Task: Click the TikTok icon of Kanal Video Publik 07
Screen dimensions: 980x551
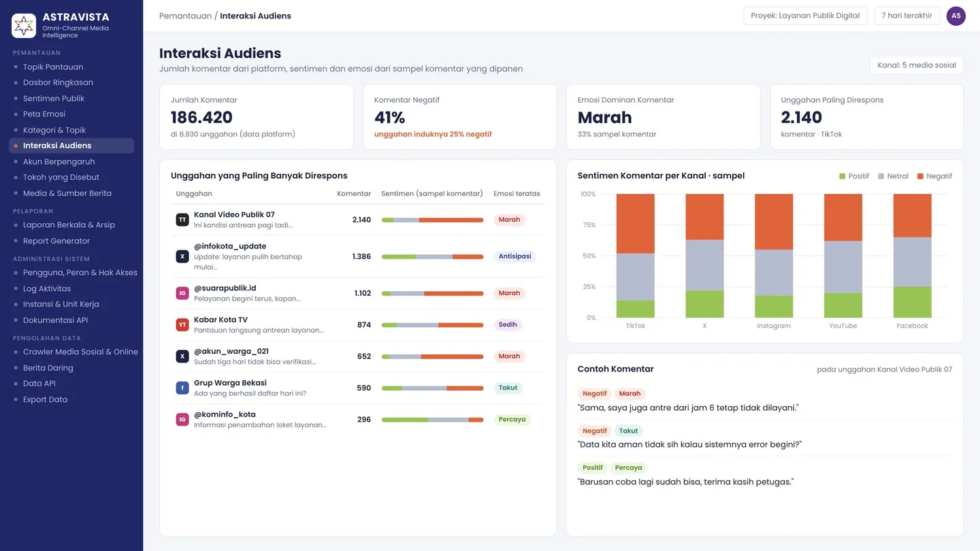Action: pos(182,220)
